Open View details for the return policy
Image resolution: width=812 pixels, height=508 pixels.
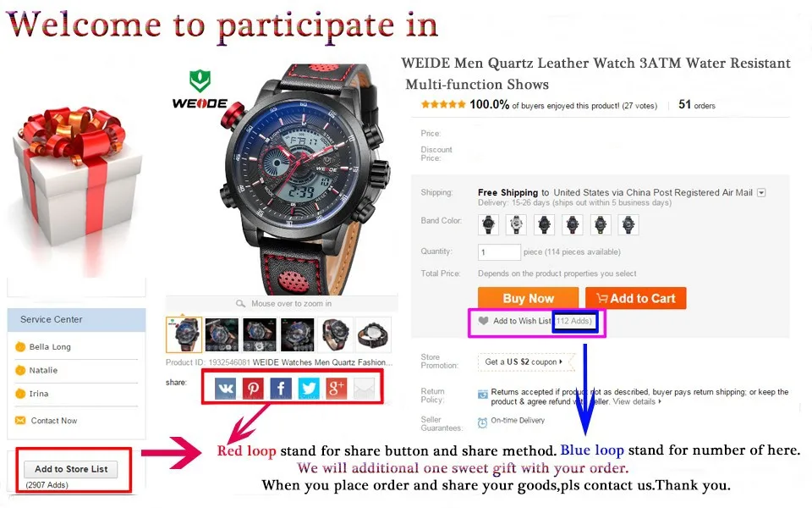click(637, 401)
